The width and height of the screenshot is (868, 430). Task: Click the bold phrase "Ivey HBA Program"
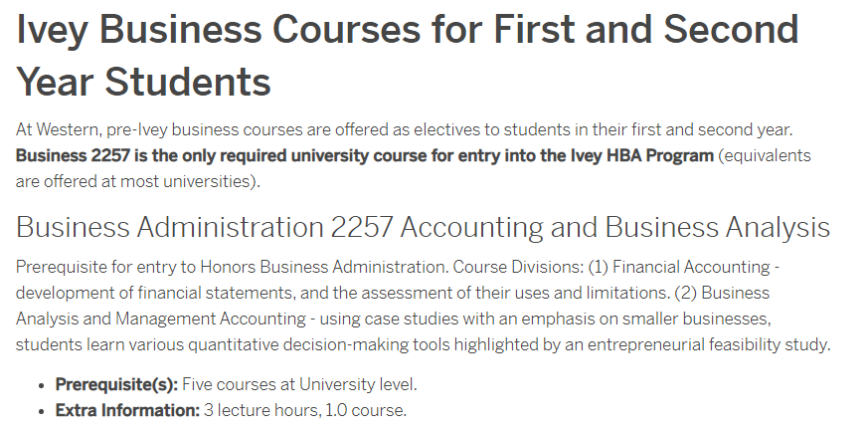click(x=642, y=155)
